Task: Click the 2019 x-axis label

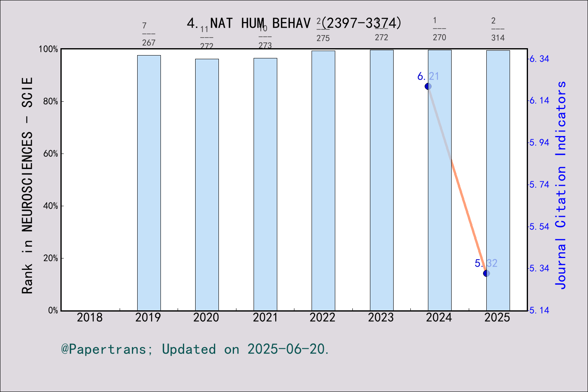Action: click(x=148, y=317)
